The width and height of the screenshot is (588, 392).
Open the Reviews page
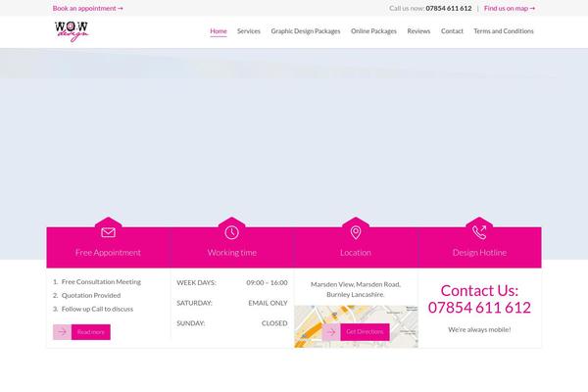418,31
